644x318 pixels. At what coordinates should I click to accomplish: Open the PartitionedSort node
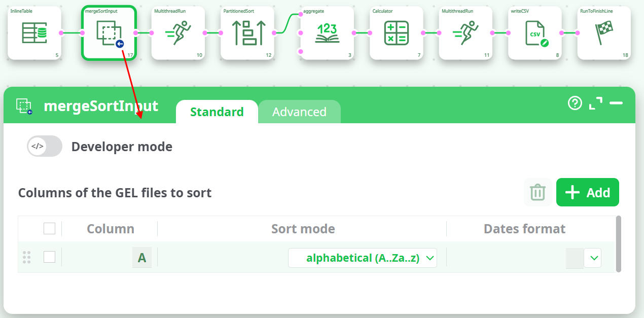tap(247, 32)
